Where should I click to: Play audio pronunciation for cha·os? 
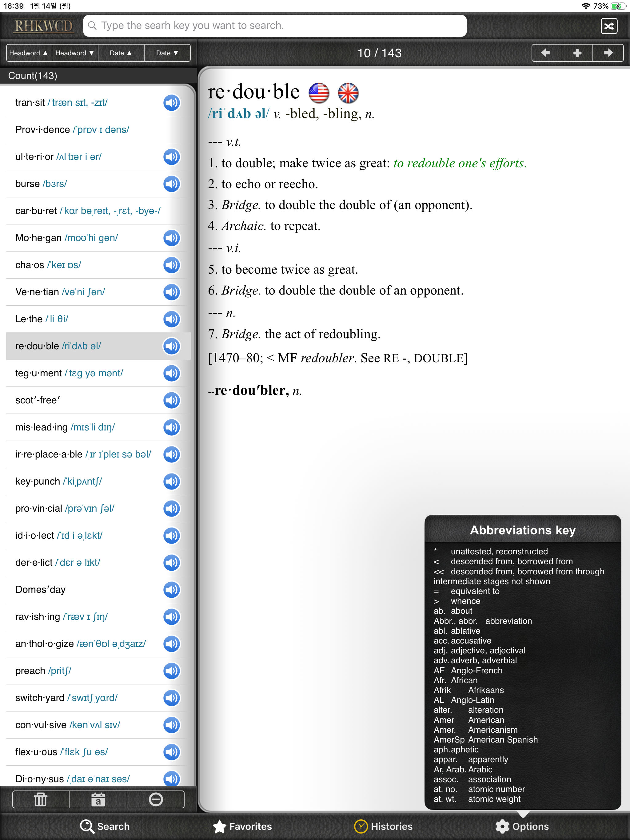(x=171, y=265)
